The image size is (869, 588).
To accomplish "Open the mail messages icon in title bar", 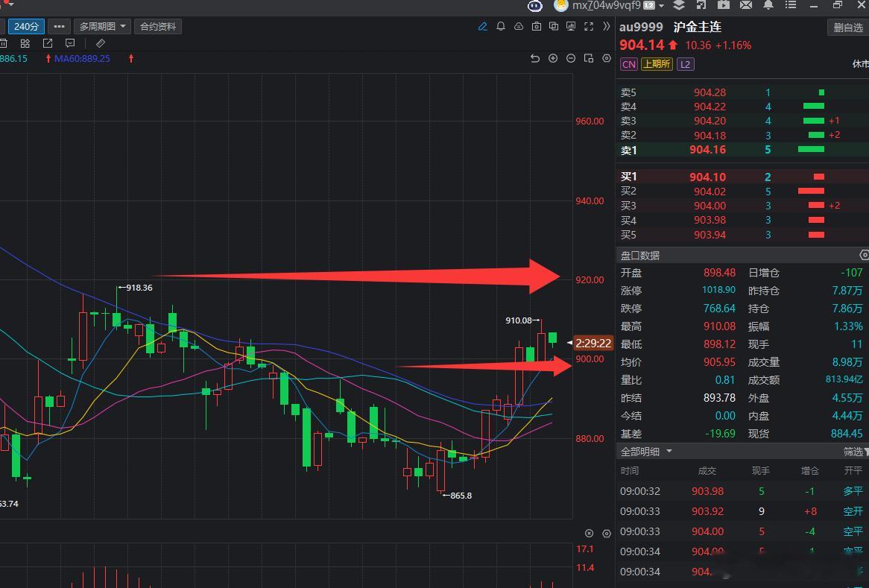I will (x=746, y=5).
